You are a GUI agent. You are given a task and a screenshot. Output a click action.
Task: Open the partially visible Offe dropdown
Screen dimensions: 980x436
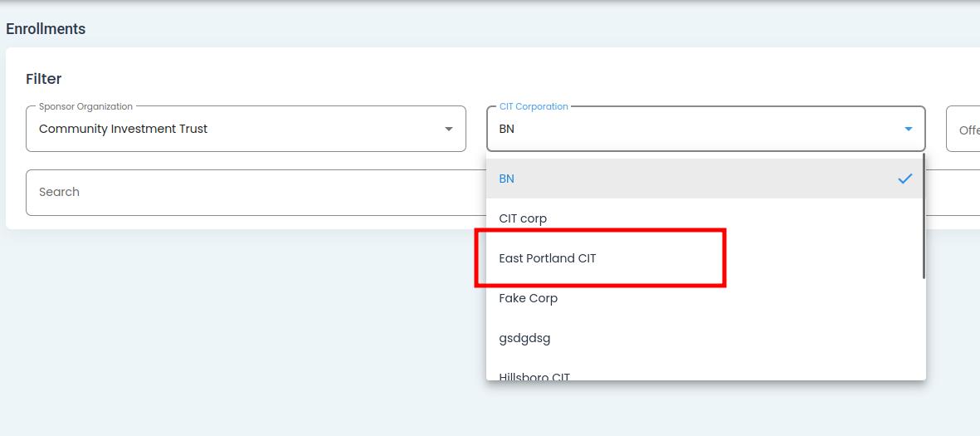966,130
